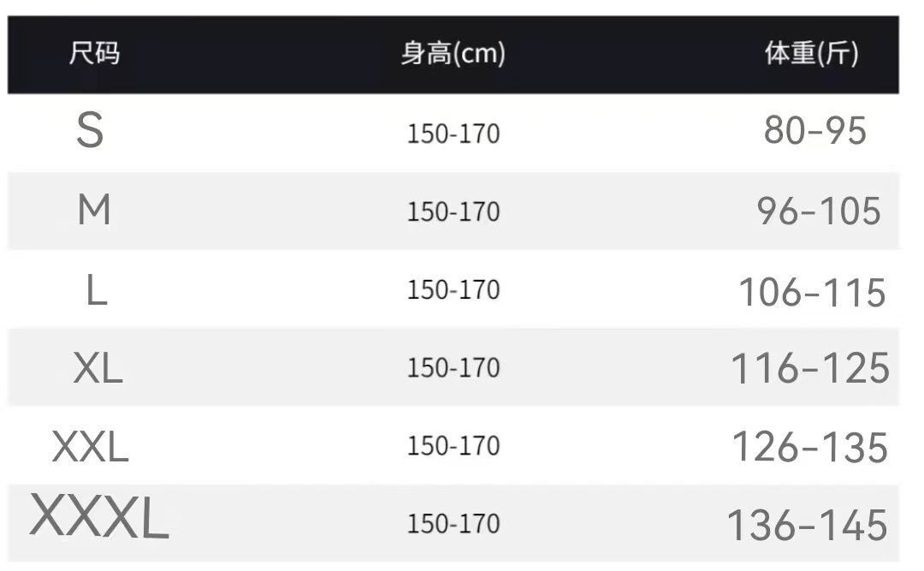Click the 116-125 weight value
Viewport: 924px width, 571px height.
point(810,369)
